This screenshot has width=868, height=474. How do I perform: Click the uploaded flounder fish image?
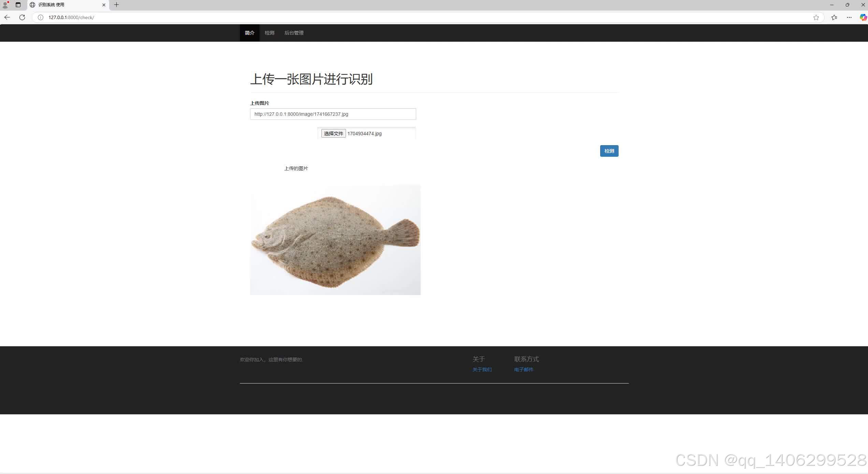pyautogui.click(x=335, y=239)
